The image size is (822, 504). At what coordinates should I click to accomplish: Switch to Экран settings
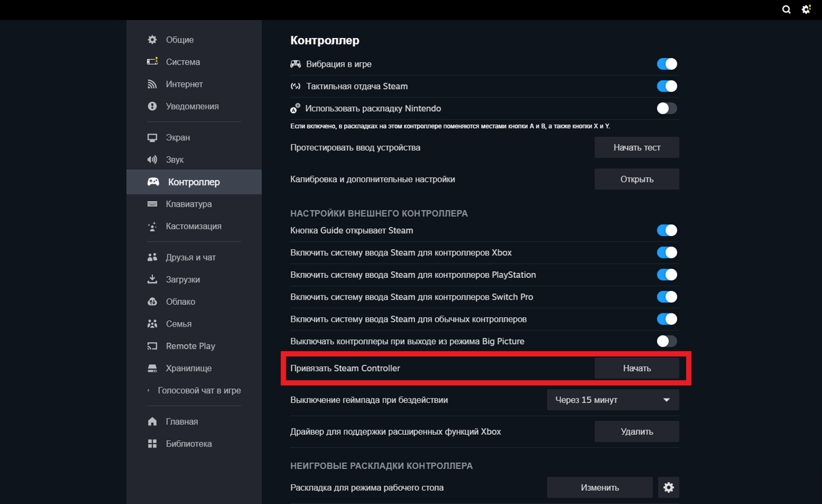click(x=194, y=137)
